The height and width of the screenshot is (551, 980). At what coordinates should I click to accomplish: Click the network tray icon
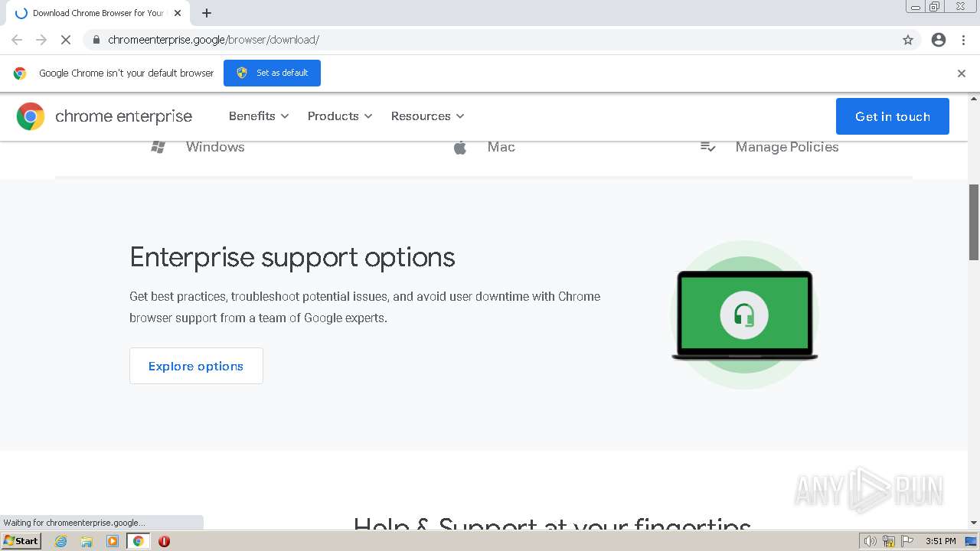click(889, 541)
